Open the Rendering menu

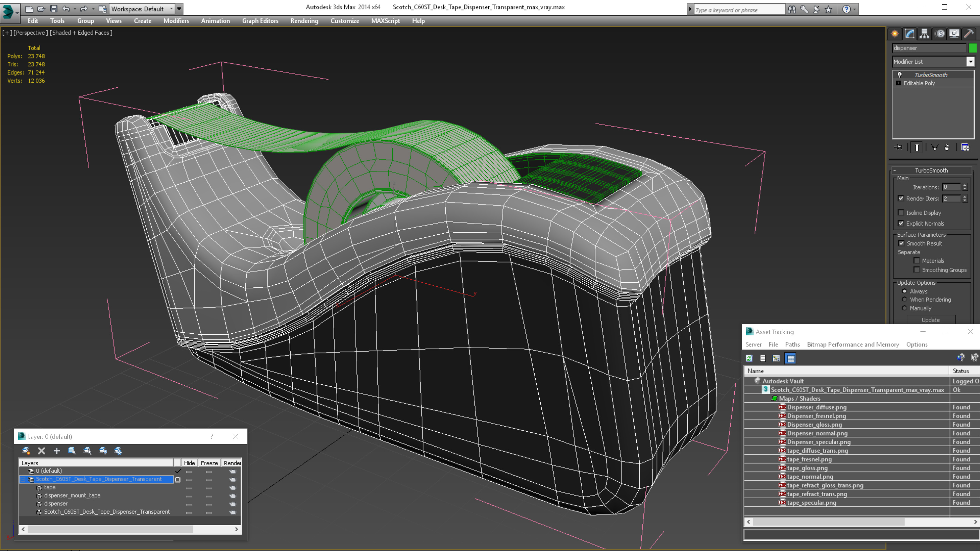click(304, 21)
